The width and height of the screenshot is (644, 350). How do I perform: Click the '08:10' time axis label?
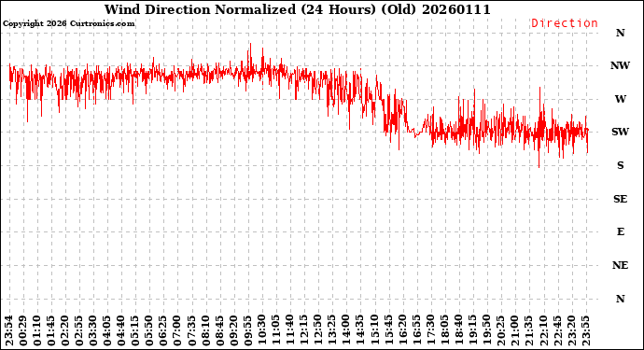pos(205,330)
